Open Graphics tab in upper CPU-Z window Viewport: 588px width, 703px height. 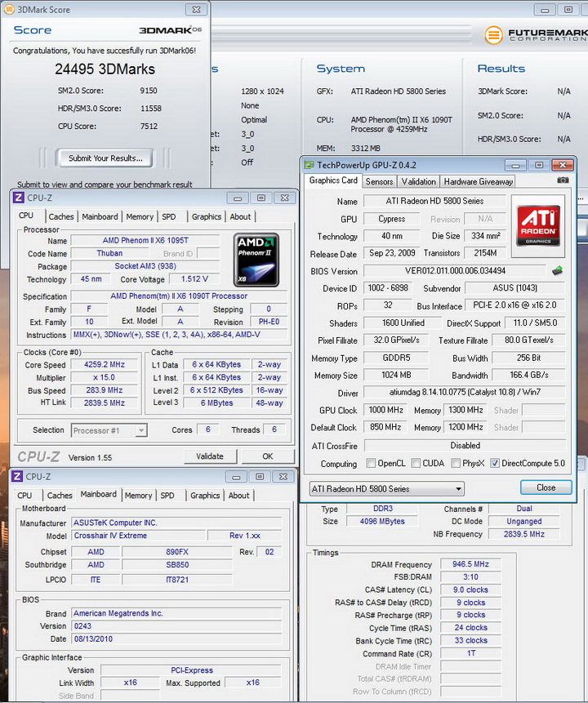tap(207, 216)
